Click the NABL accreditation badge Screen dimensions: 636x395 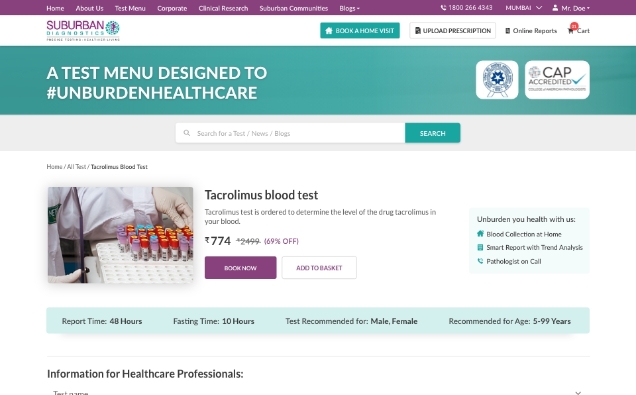point(497,79)
